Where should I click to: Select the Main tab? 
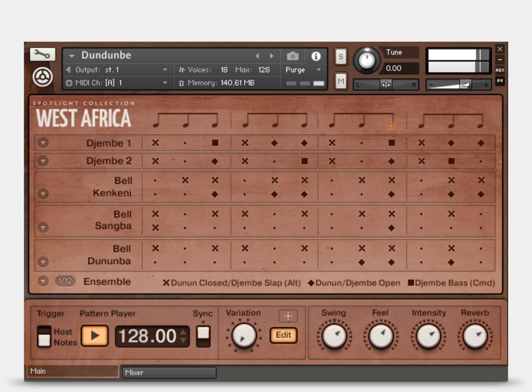click(x=72, y=371)
